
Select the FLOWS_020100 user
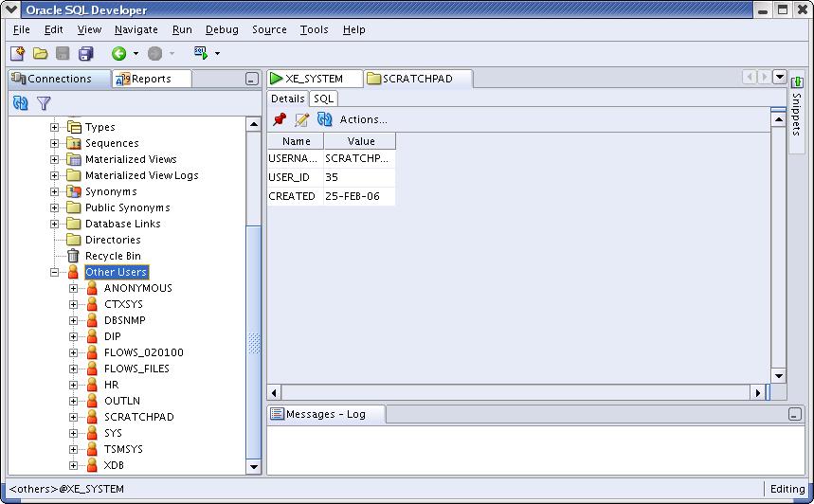tap(144, 352)
